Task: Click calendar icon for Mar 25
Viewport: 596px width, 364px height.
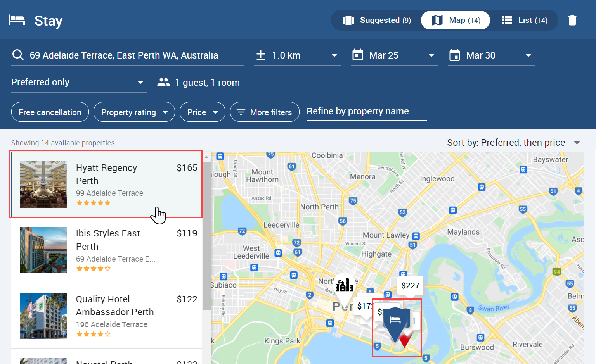Action: pos(358,55)
